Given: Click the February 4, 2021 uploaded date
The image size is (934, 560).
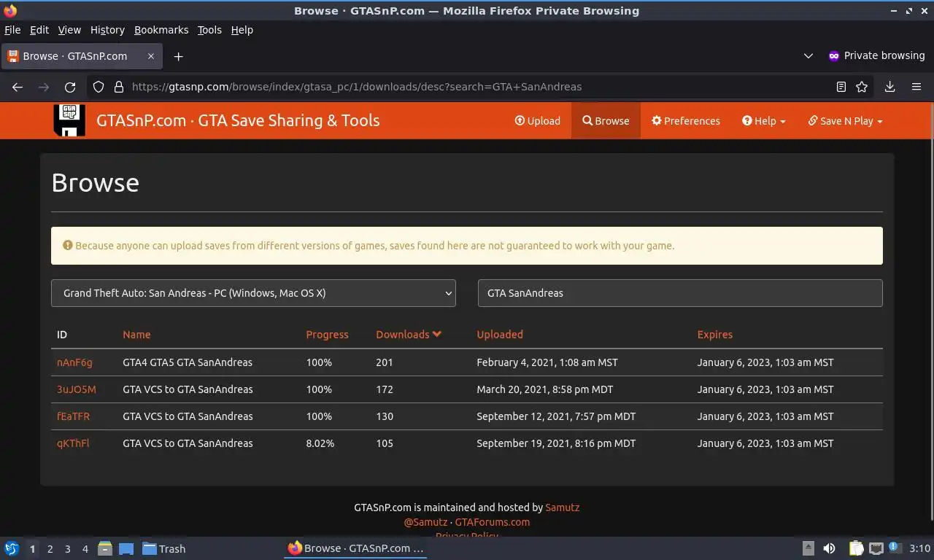Looking at the screenshot, I should pyautogui.click(x=547, y=362).
